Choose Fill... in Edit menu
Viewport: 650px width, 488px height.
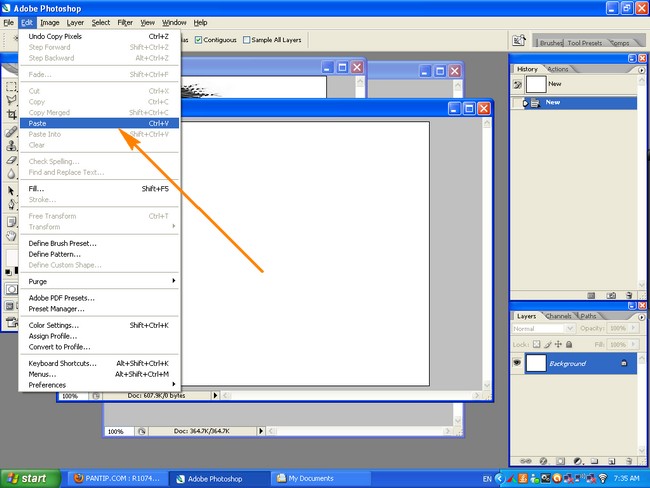pyautogui.click(x=99, y=189)
